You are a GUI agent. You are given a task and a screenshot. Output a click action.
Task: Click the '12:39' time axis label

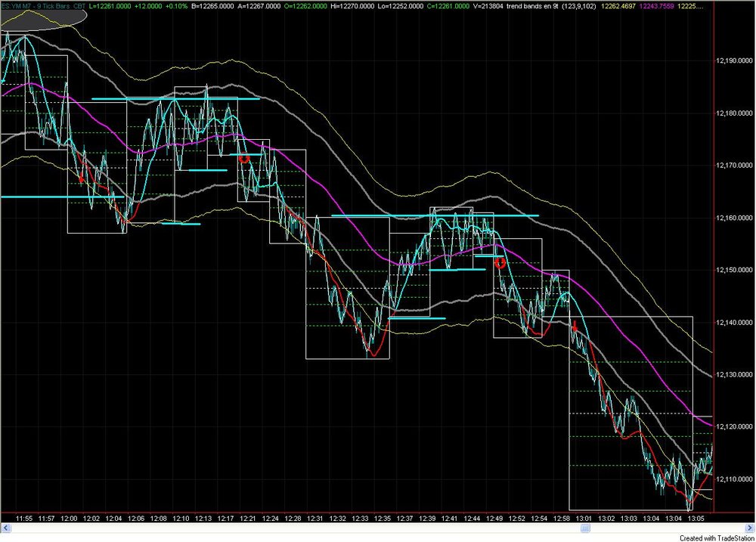click(x=427, y=519)
